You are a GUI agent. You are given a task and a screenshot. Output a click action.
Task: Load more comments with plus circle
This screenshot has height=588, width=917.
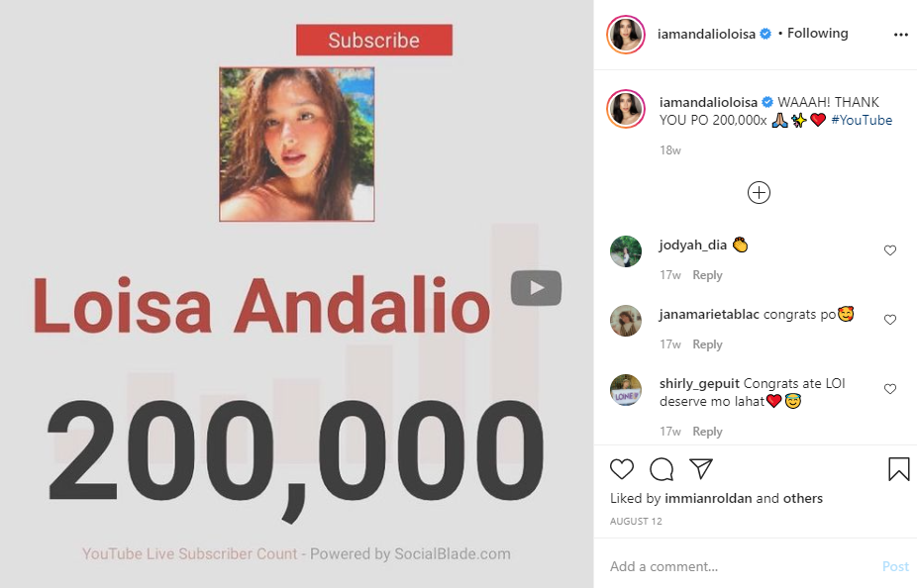point(759,193)
